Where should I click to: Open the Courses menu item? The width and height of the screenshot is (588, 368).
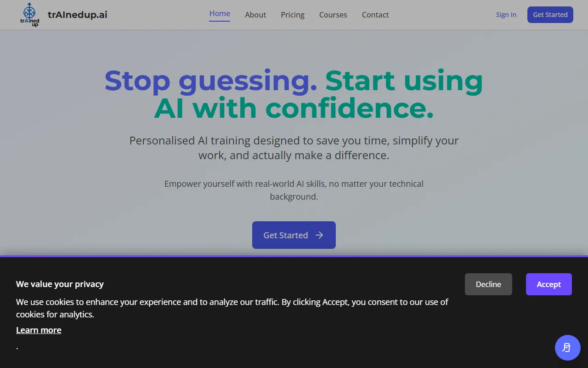[333, 15]
